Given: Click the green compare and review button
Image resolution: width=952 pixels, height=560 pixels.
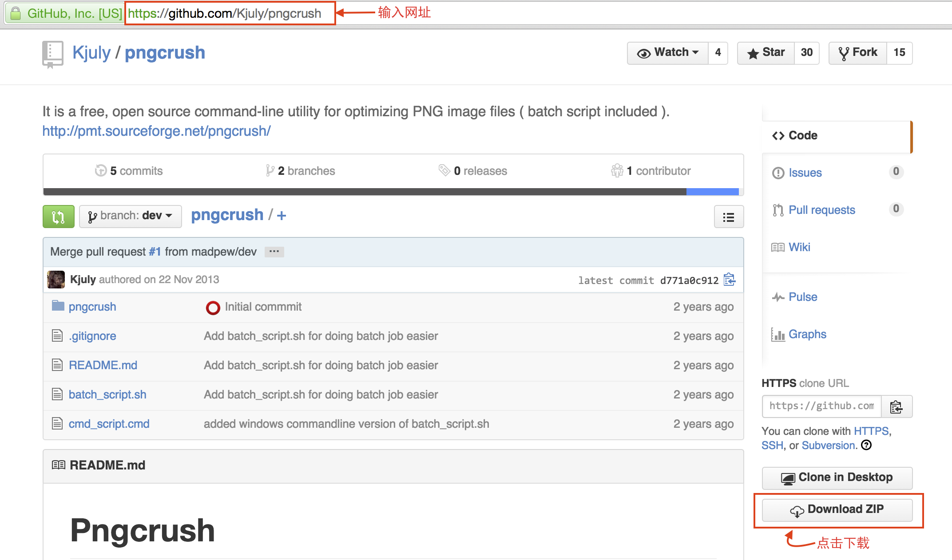Looking at the screenshot, I should [58, 217].
